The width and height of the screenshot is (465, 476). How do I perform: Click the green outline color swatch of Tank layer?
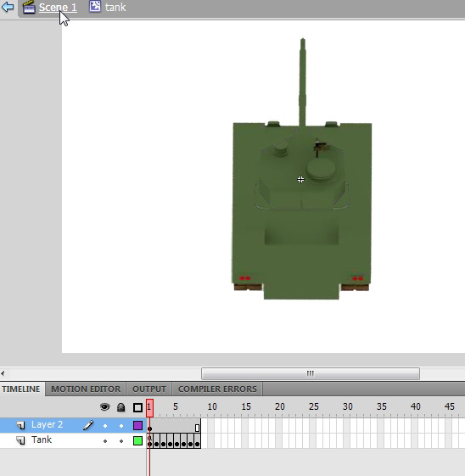click(x=137, y=440)
